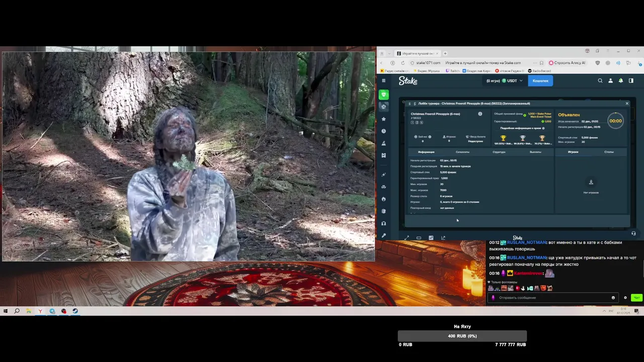Click the tournament info circle icon
Image resolution: width=644 pixels, height=362 pixels.
pyautogui.click(x=480, y=114)
